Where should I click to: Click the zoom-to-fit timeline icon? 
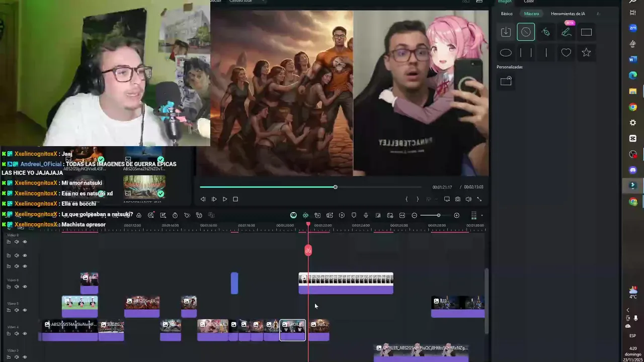(402, 215)
